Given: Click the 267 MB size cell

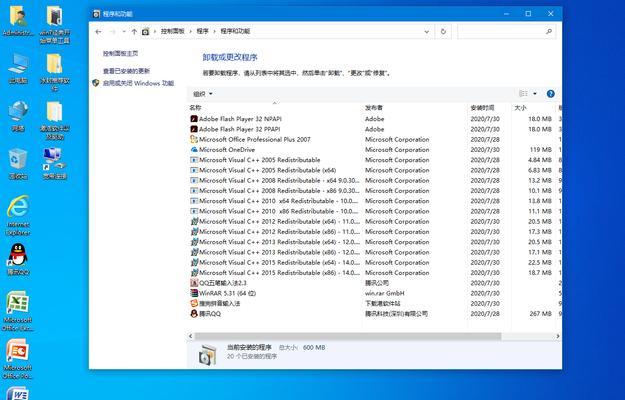Looking at the screenshot, I should click(540, 314).
